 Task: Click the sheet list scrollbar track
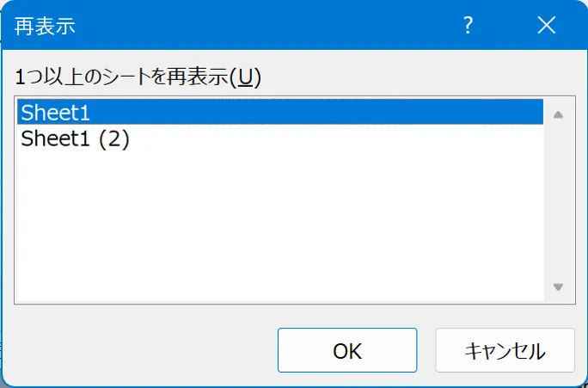click(x=558, y=202)
